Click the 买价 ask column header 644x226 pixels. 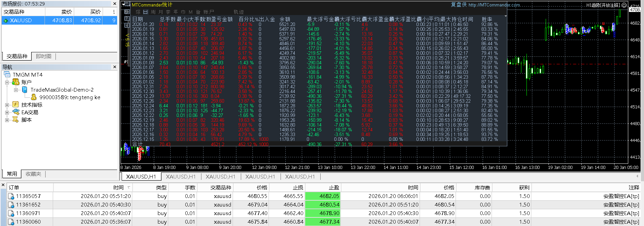88,12
